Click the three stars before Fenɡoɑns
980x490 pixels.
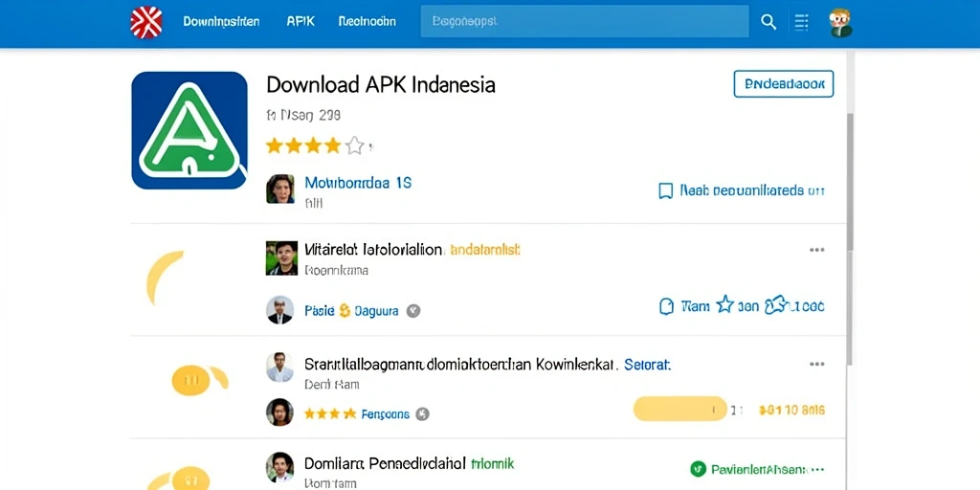[x=330, y=413]
